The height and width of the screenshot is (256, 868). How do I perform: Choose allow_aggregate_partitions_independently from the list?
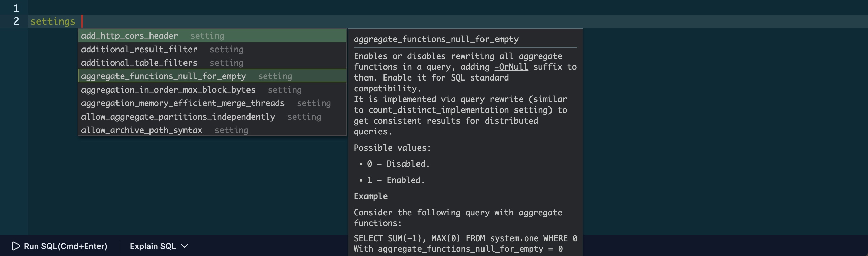click(177, 117)
